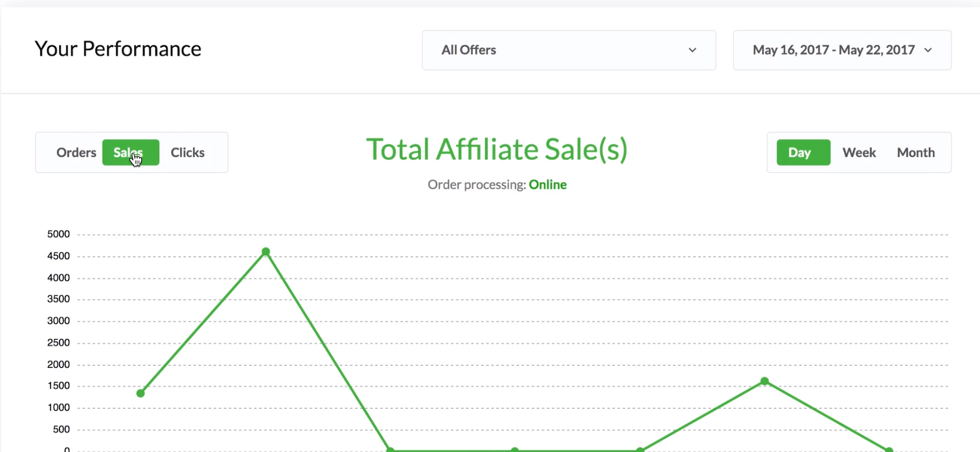
Task: Switch the chart metric to Orders
Action: click(76, 153)
